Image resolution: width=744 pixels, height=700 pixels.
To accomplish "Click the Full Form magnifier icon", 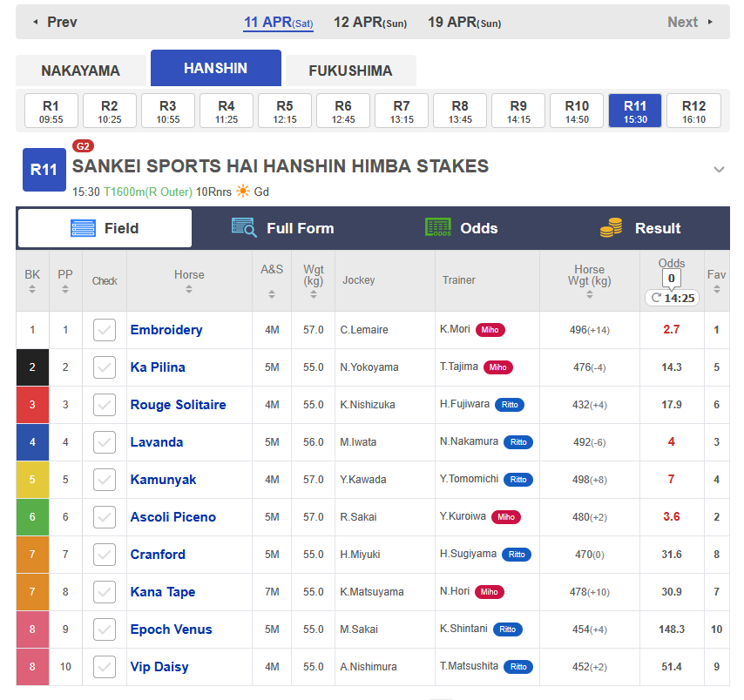I will [x=244, y=227].
